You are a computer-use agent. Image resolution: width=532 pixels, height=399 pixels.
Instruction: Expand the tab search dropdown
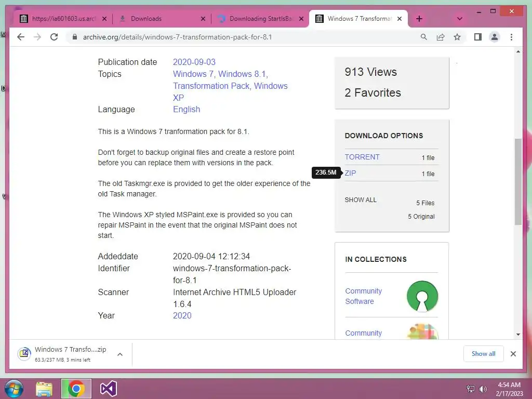(x=459, y=19)
